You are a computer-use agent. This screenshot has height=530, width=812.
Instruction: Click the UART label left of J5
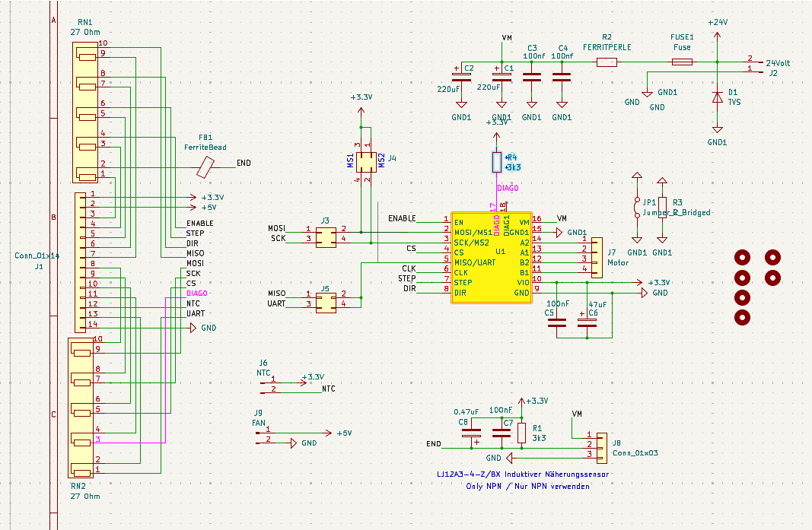[276, 304]
